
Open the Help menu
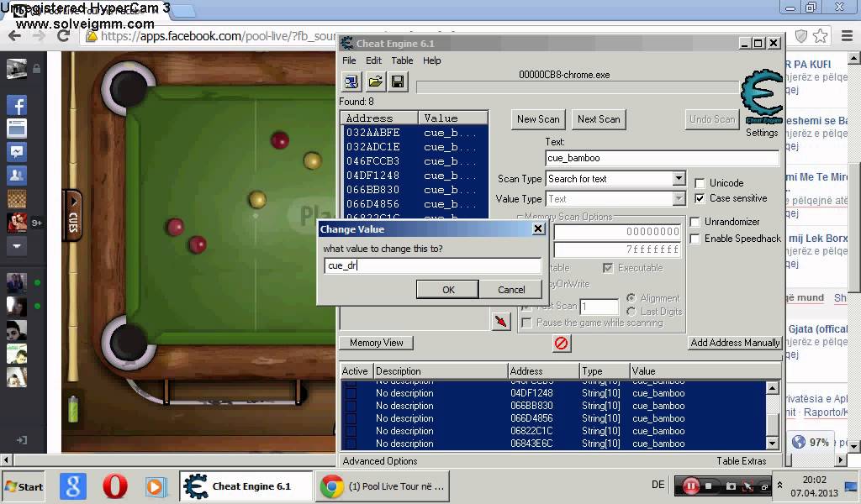click(x=431, y=60)
